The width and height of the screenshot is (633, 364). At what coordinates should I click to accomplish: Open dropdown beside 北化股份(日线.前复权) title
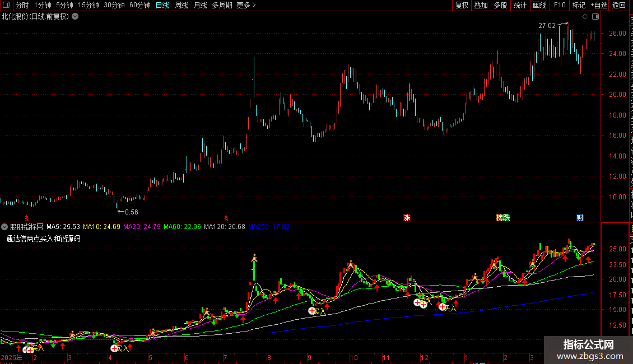point(75,17)
